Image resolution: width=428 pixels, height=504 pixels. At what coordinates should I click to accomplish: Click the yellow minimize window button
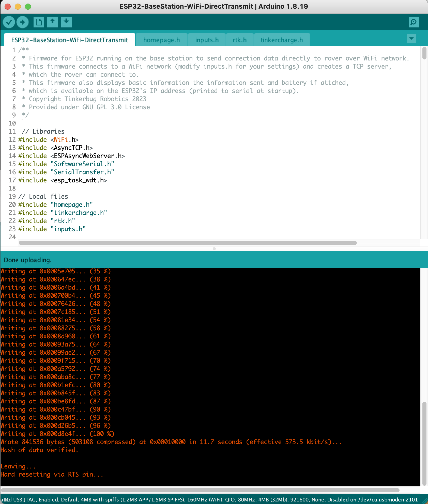point(18,7)
